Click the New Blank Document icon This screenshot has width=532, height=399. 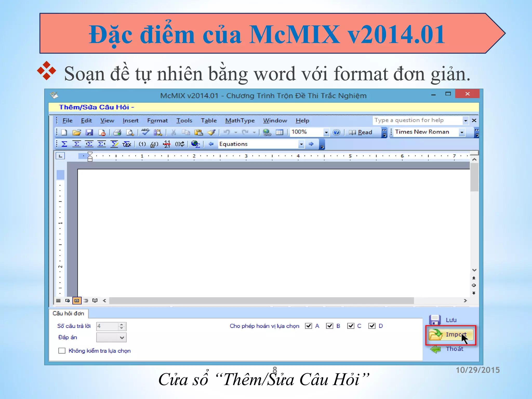tap(64, 132)
